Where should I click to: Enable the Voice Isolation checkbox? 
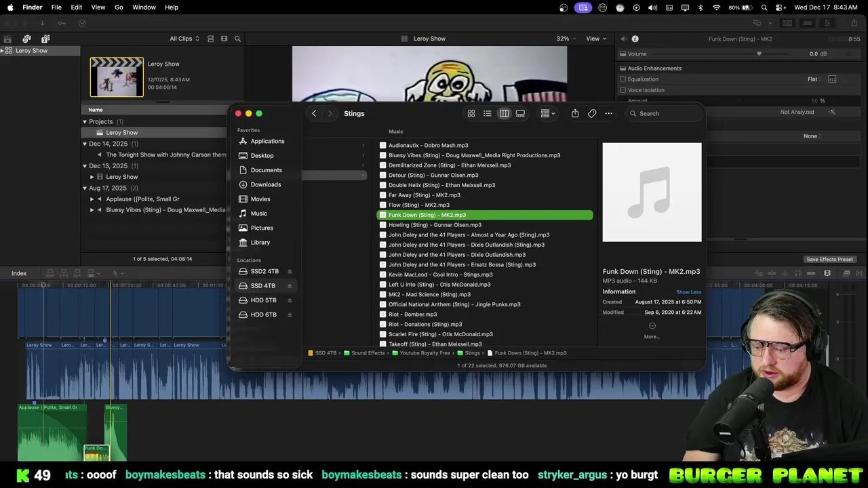coord(623,90)
